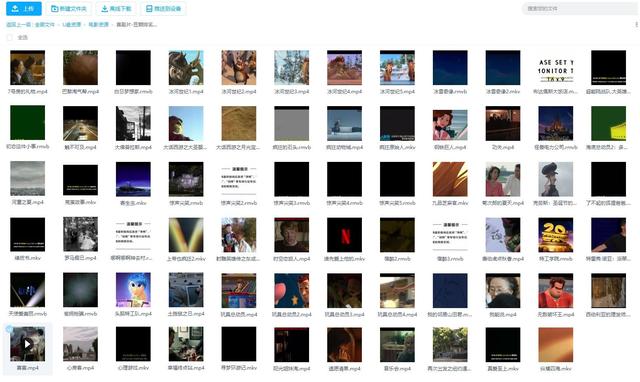The width and height of the screenshot is (640, 382).
Task: Focus the file search field
Action: [x=580, y=9]
